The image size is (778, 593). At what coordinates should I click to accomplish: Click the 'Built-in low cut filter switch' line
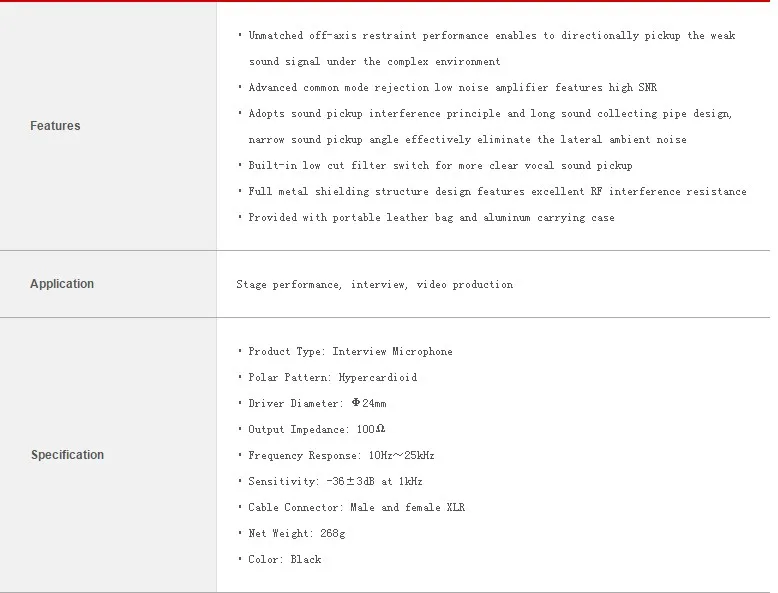(x=441, y=166)
